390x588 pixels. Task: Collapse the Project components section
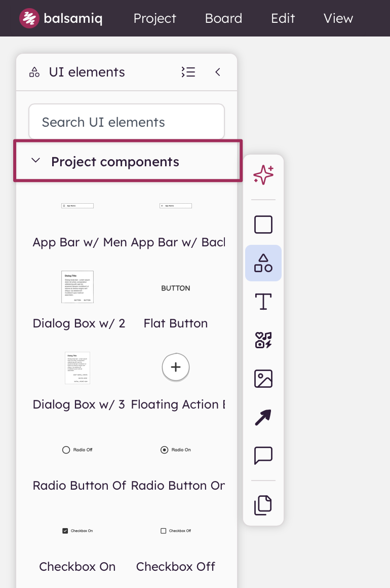point(35,161)
